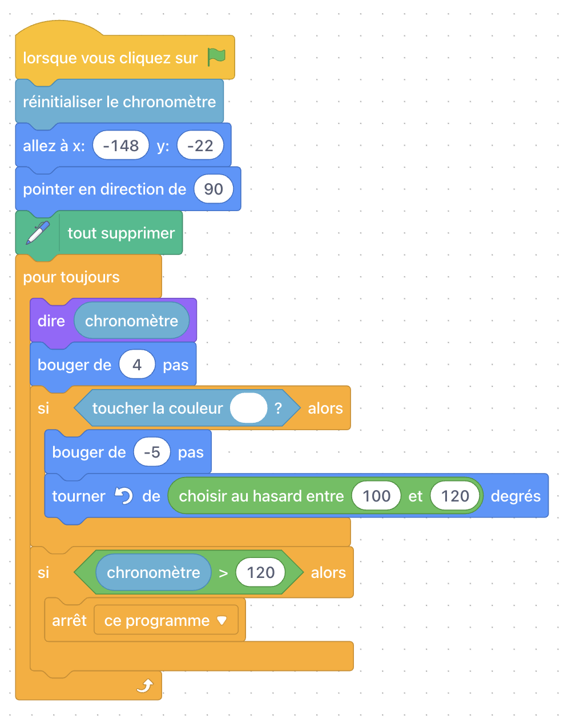This screenshot has height=728, width=564.
Task: Click the tourner label in the turn block
Action: point(79,496)
